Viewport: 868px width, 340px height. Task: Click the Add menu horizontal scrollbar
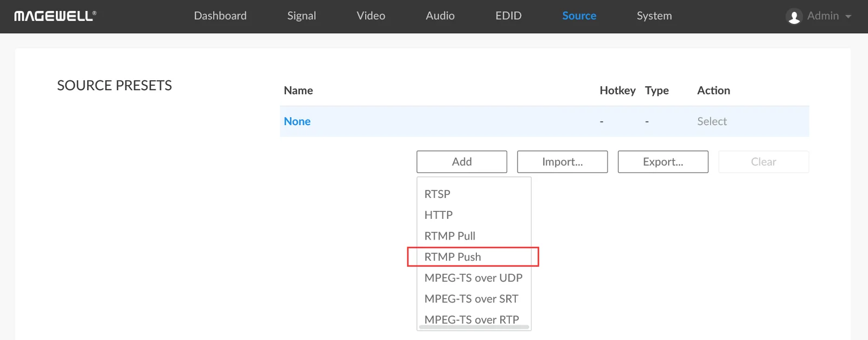[474, 328]
